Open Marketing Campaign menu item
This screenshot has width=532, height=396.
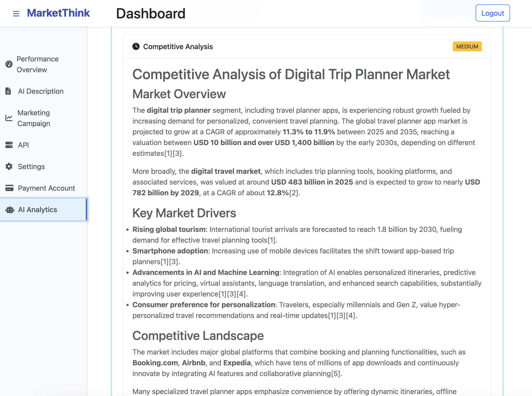click(34, 118)
